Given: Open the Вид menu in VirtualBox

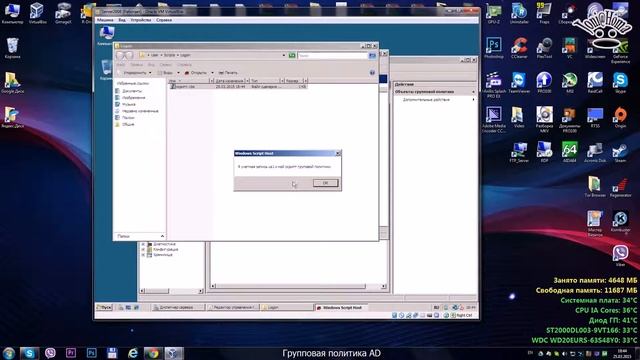Looking at the screenshot, I should [x=122, y=20].
